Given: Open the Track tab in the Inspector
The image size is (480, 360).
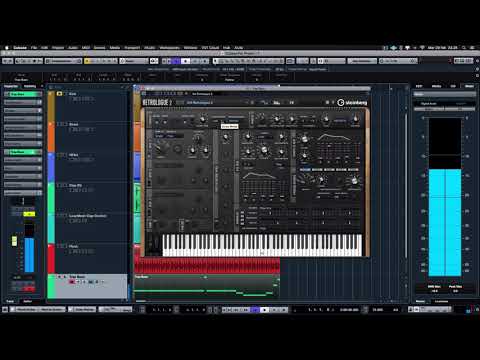Looking at the screenshot, I should click(10, 301).
